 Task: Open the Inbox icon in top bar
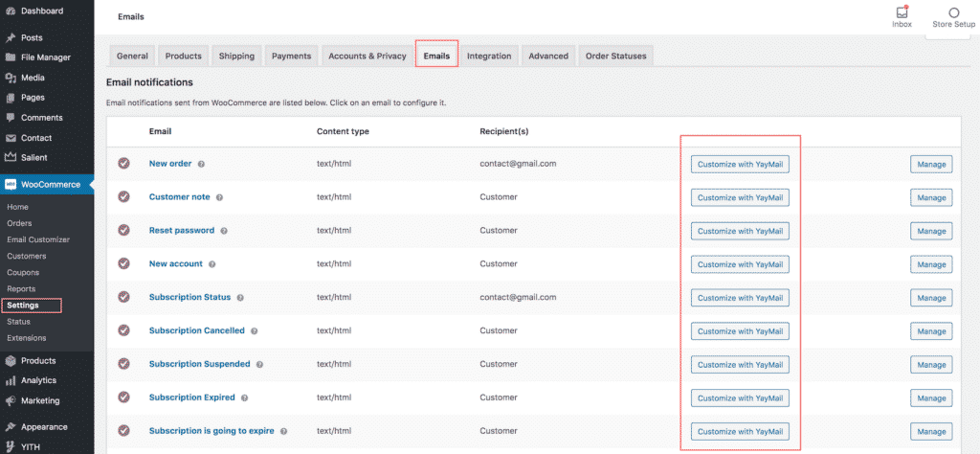pos(902,11)
